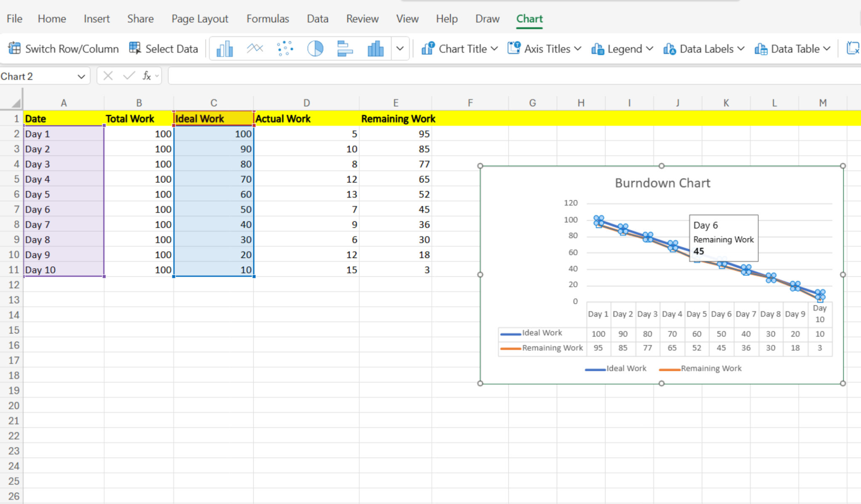Click the Data Table icon
The image size is (861, 504).
[761, 49]
